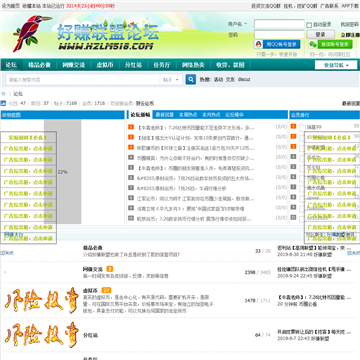
Task: Click the 立即注册 link
Action: (350, 35)
